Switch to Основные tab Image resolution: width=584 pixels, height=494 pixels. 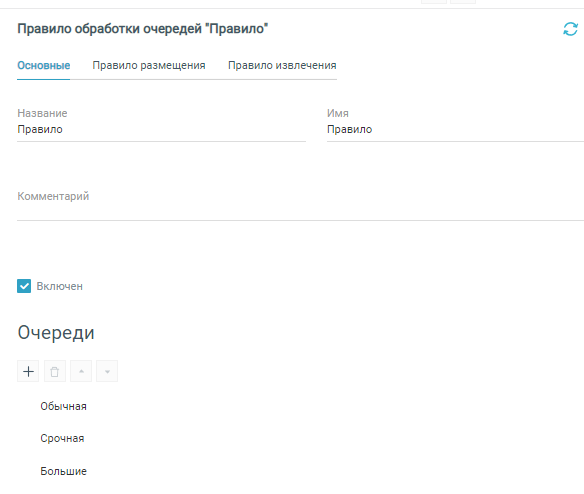(x=44, y=66)
